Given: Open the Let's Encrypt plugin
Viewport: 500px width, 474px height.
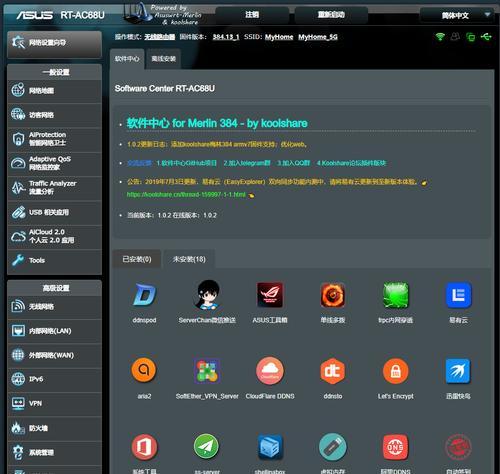Looking at the screenshot, I should pos(396,371).
